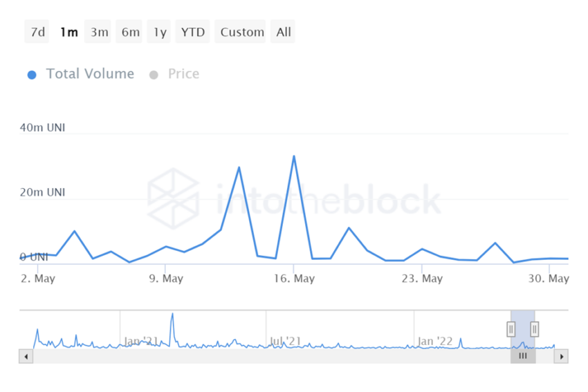The width and height of the screenshot is (588, 392).
Task: Toggle the Total Volume legend series
Action: (x=82, y=74)
